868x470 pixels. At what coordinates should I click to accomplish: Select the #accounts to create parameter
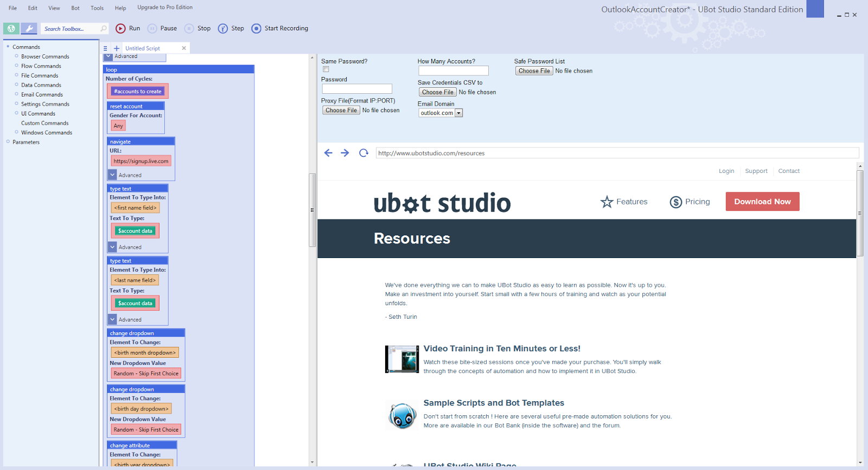click(137, 91)
